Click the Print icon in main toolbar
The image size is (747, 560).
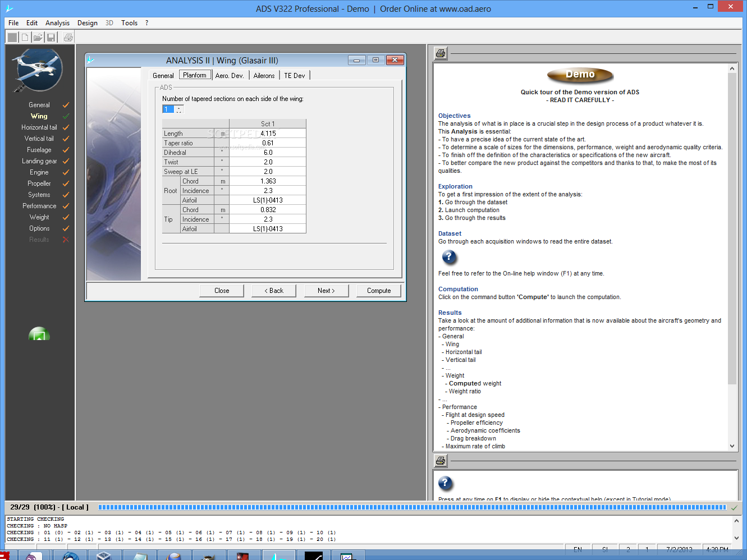(68, 38)
